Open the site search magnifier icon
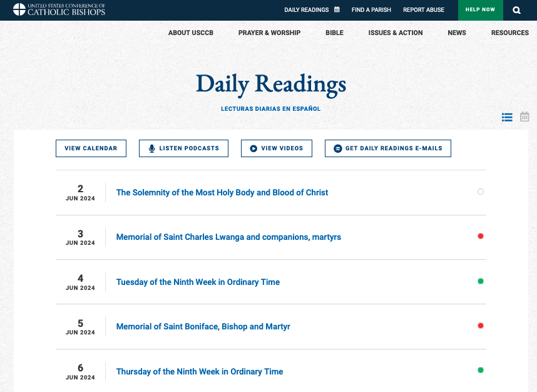The height and width of the screenshot is (392, 537). 516,10
